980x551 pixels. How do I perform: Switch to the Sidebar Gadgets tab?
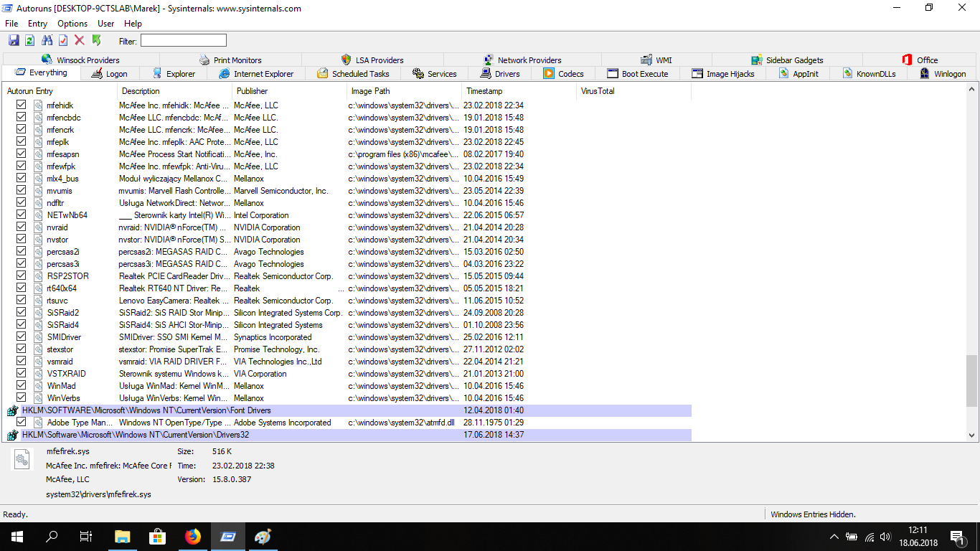coord(788,60)
